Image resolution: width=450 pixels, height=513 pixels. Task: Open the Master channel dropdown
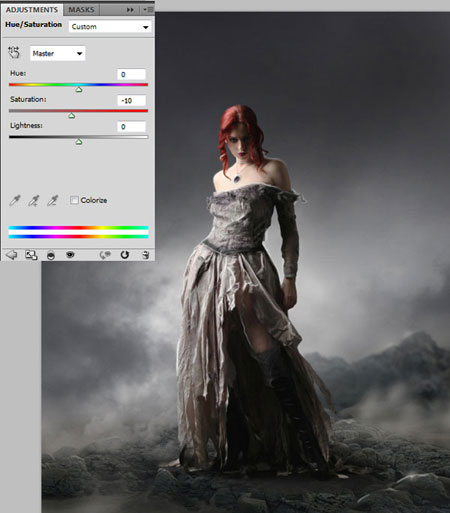tap(58, 53)
